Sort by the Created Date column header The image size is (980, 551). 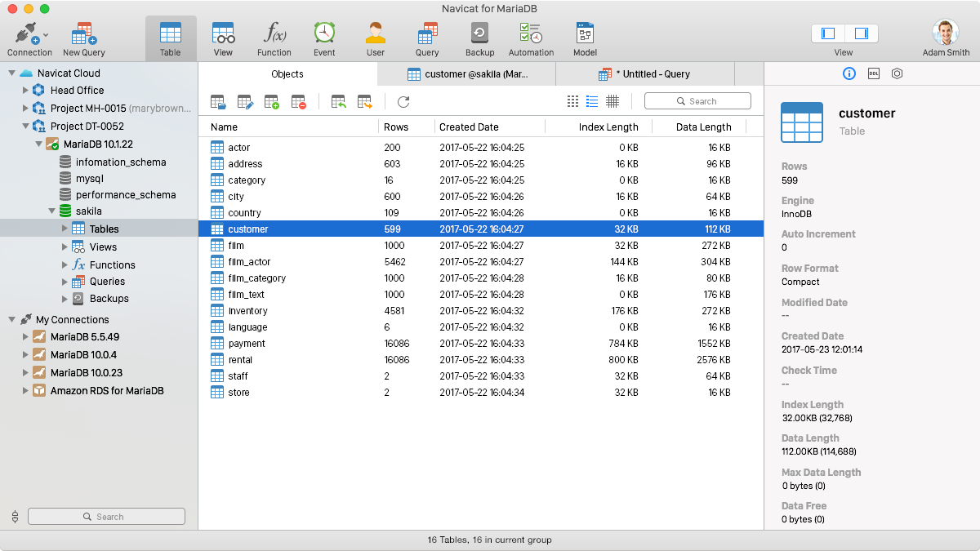[489, 127]
